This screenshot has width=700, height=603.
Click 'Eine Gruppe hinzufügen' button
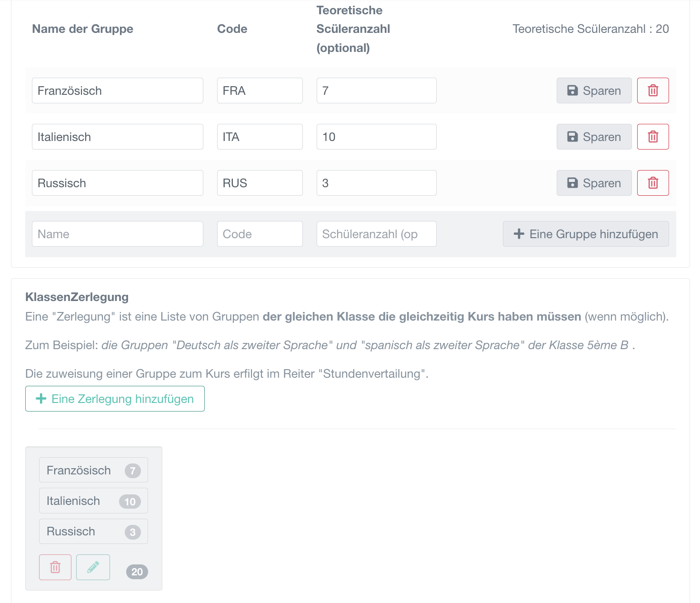pos(586,234)
